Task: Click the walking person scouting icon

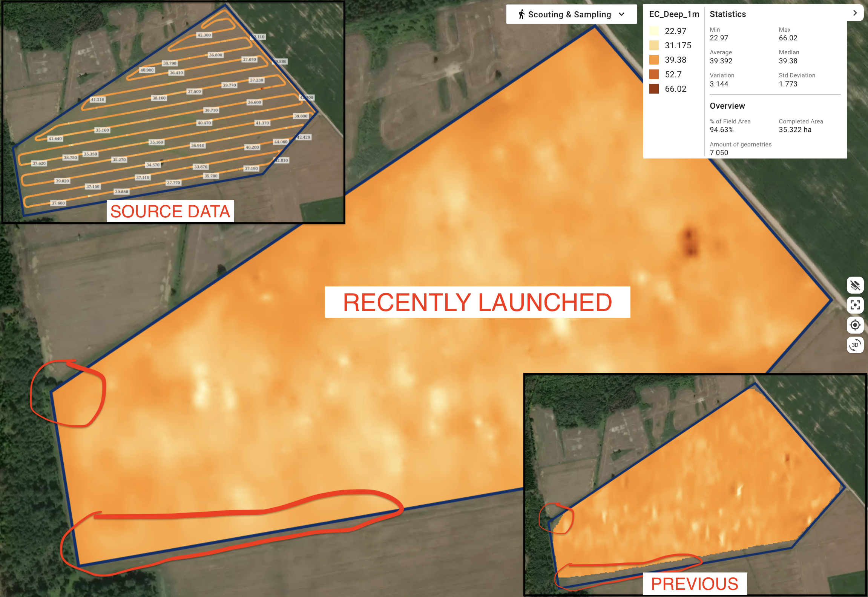Action: [521, 14]
